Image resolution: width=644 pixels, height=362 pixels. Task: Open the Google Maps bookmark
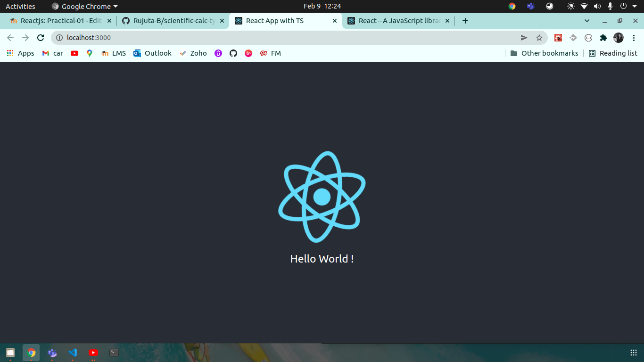pyautogui.click(x=90, y=53)
